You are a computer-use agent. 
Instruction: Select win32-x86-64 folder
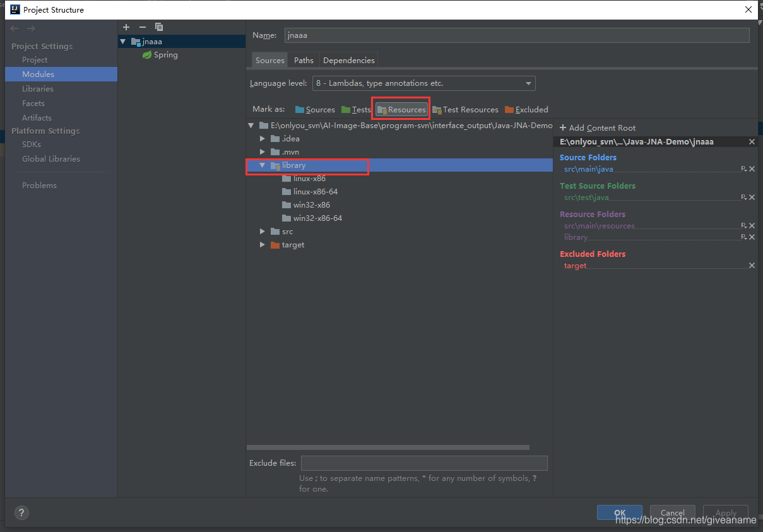pos(317,218)
